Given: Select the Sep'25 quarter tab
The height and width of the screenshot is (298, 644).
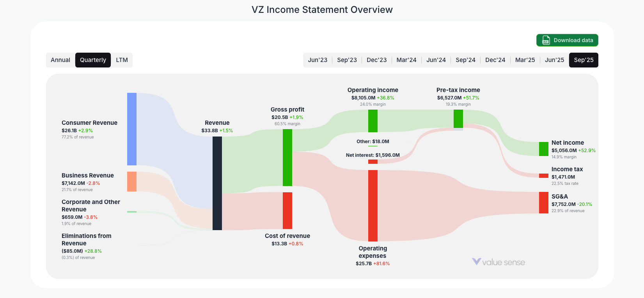Looking at the screenshot, I should (584, 60).
